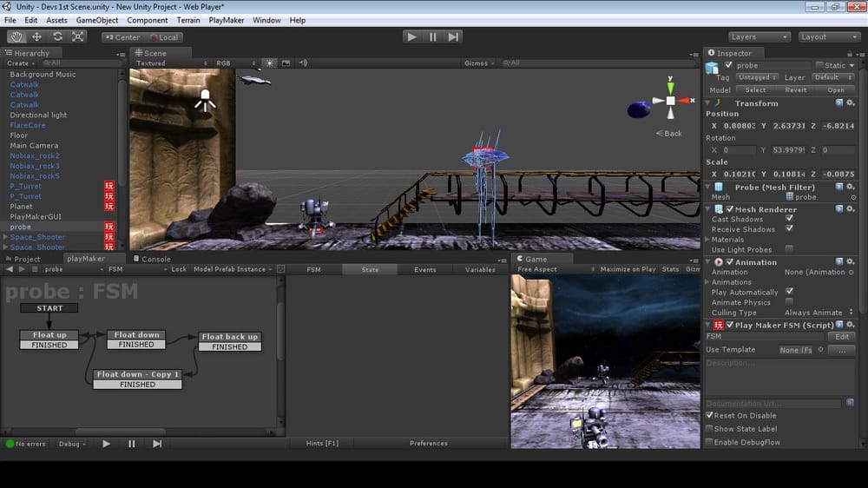Switch to the Console tab
This screenshot has height=488, width=868.
(152, 259)
